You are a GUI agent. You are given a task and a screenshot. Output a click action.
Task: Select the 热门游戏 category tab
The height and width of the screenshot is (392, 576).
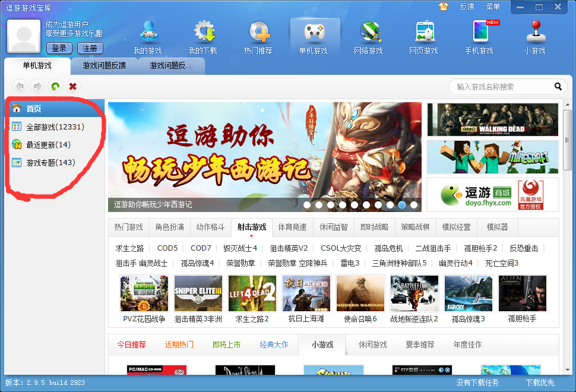(x=129, y=227)
